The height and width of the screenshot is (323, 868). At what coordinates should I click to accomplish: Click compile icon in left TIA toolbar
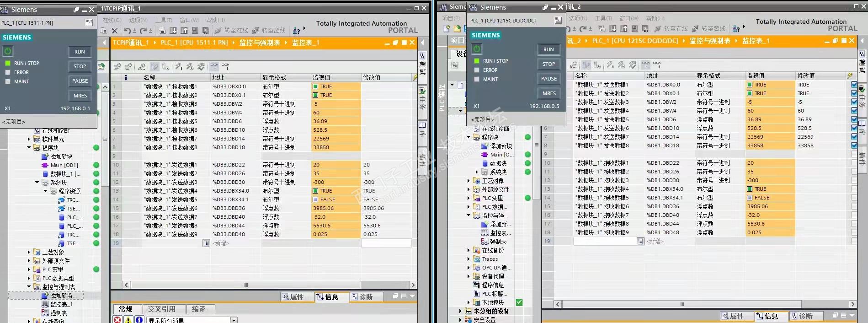click(x=162, y=31)
